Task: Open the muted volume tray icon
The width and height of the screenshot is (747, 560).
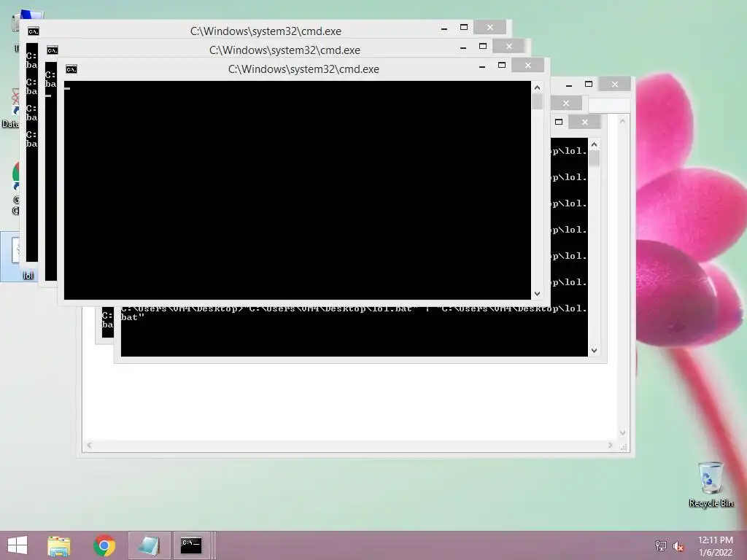Action: pyautogui.click(x=678, y=545)
